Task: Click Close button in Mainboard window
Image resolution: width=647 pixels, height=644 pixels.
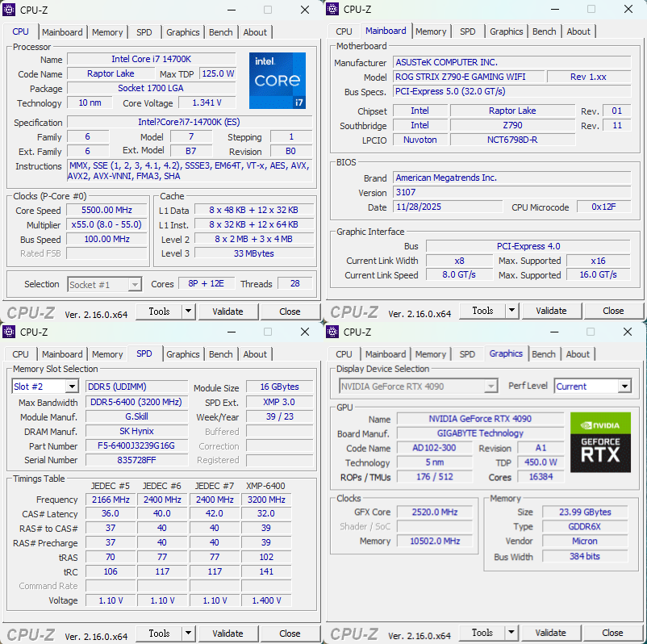Action: (x=612, y=311)
